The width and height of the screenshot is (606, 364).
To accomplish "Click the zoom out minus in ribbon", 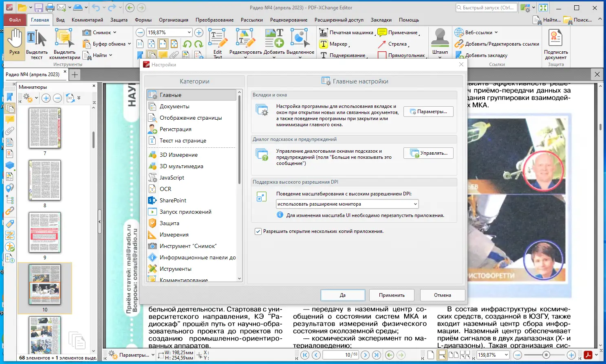I will (x=140, y=33).
